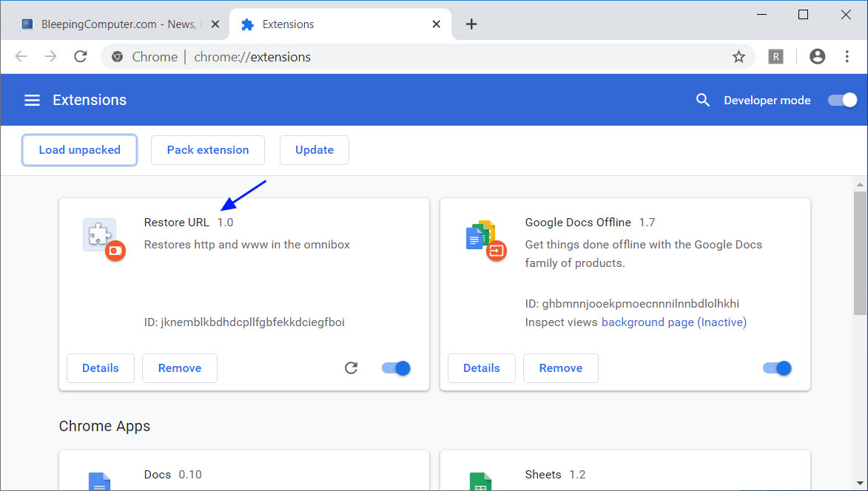Click the bookmark star in the address bar
This screenshot has height=491, width=868.
point(739,56)
